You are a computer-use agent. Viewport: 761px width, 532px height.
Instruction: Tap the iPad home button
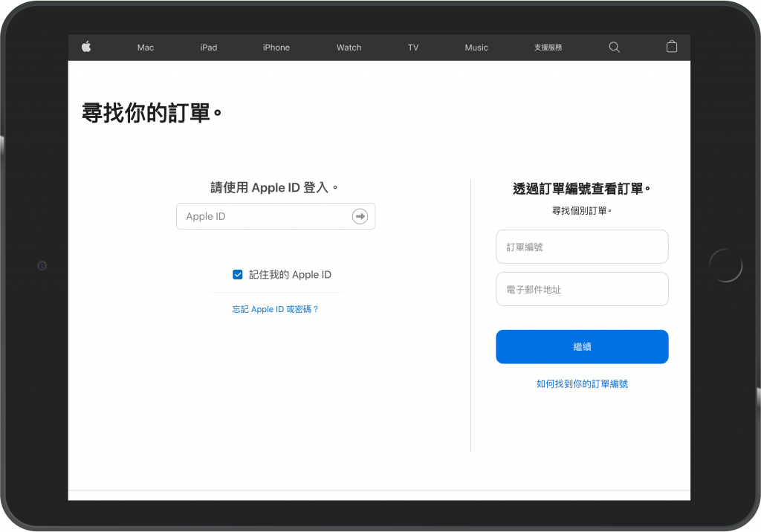pos(725,265)
